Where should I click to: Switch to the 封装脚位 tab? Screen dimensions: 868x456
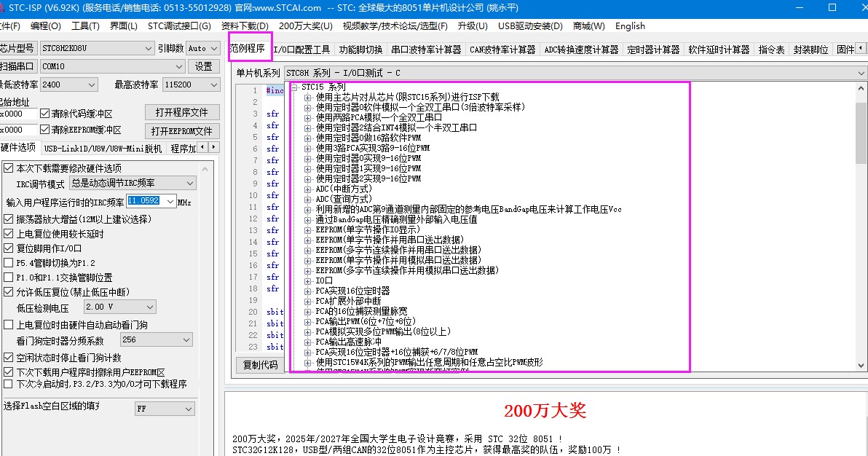810,50
